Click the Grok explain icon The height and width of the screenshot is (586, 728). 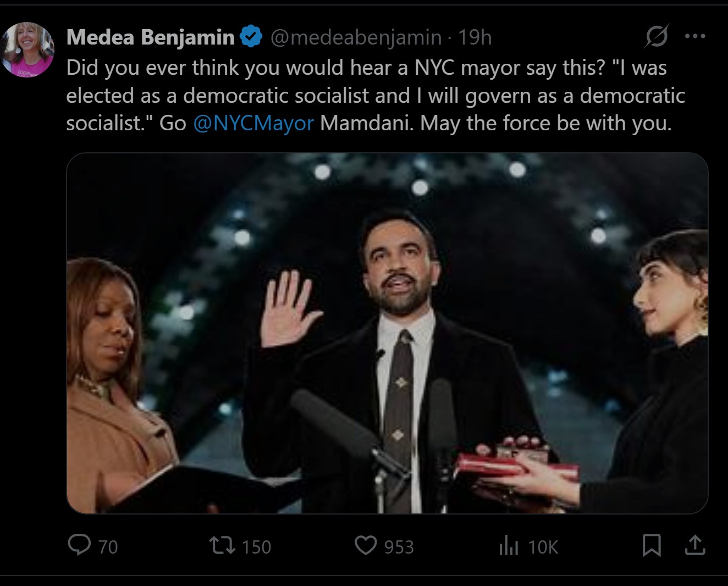click(657, 36)
